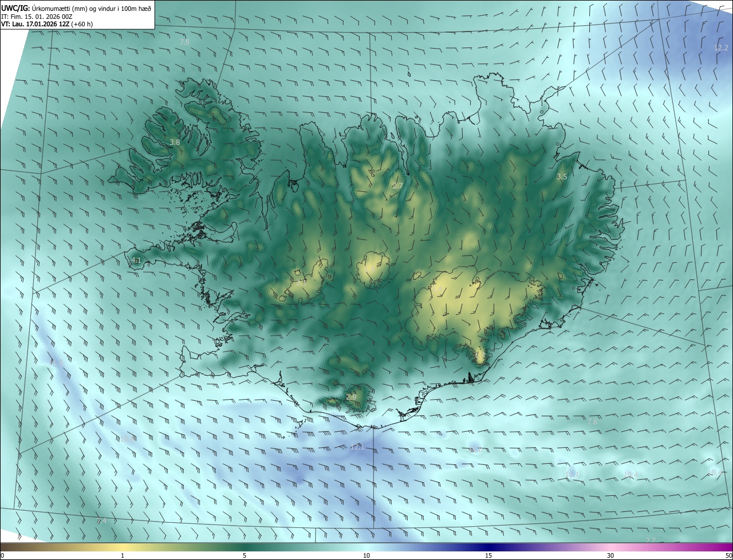The width and height of the screenshot is (733, 560).
Task: Select the 'IT: Fim. 15. 01. 2026 00Z' line
Action: point(37,17)
